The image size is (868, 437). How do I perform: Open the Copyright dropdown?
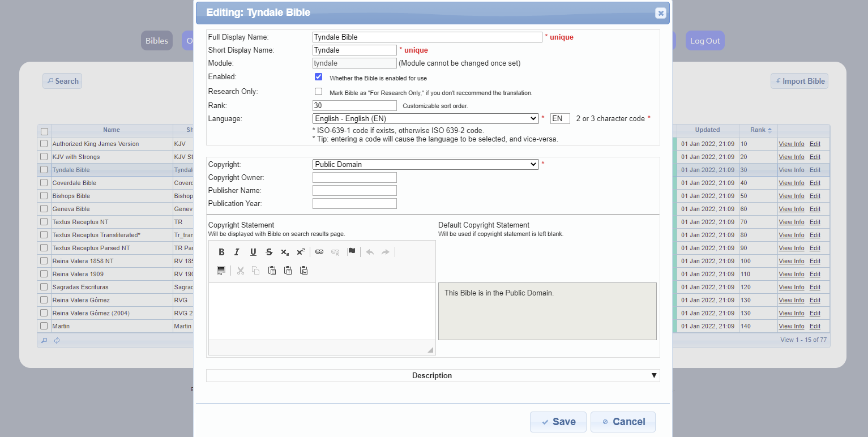425,164
